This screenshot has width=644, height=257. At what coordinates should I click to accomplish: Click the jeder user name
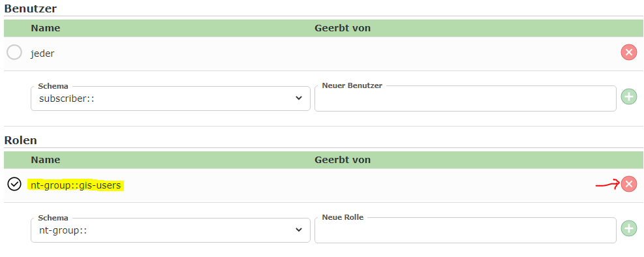[42, 53]
